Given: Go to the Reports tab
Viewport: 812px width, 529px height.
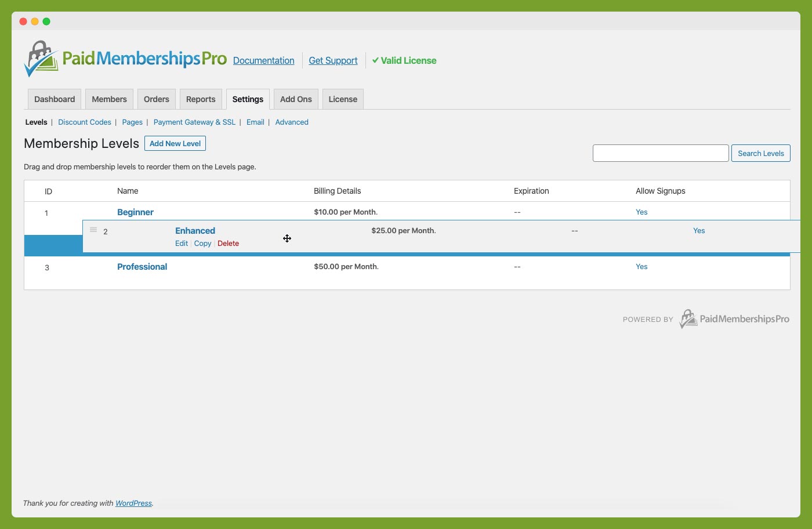Looking at the screenshot, I should pos(201,99).
